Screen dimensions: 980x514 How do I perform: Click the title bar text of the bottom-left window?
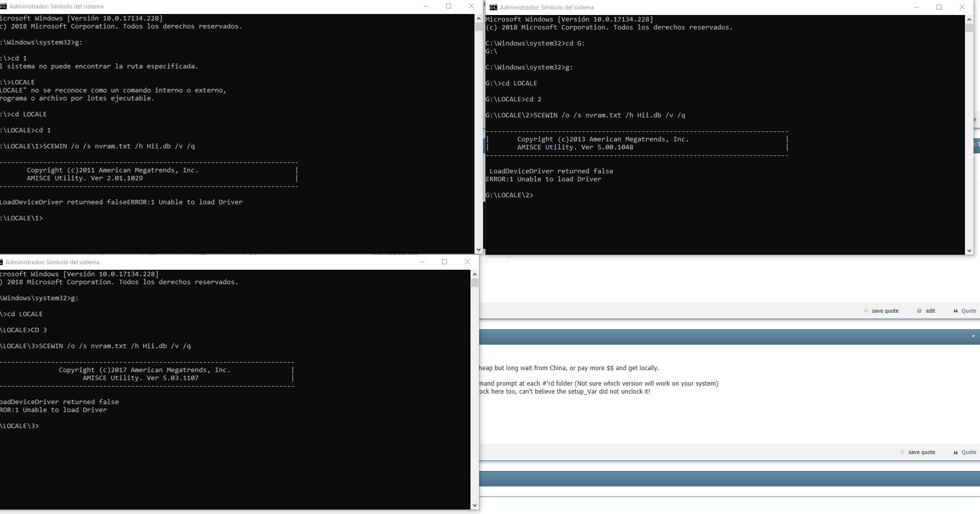pyautogui.click(x=52, y=262)
